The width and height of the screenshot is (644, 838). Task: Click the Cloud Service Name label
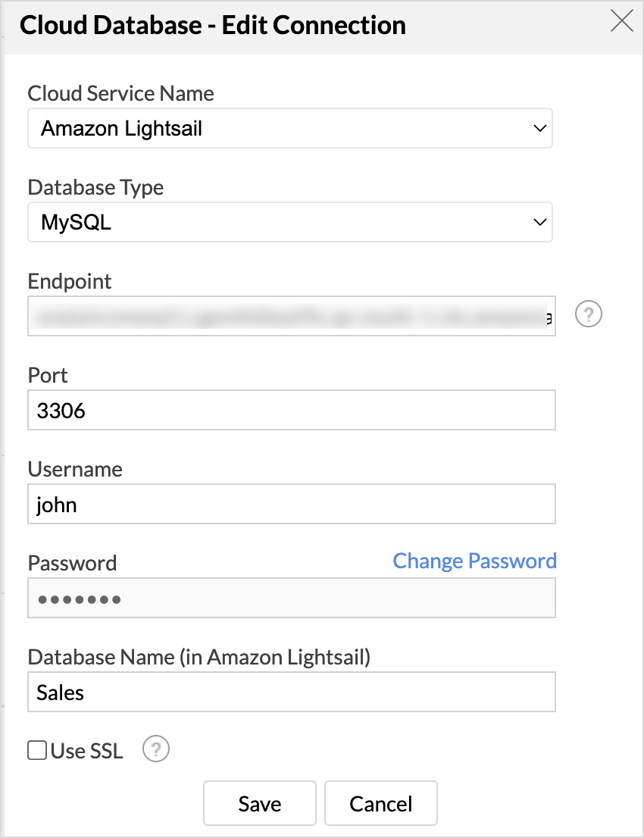click(x=120, y=93)
